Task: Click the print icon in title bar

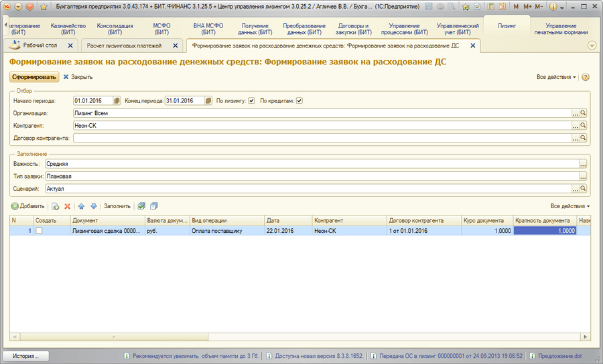Action: pos(440,7)
